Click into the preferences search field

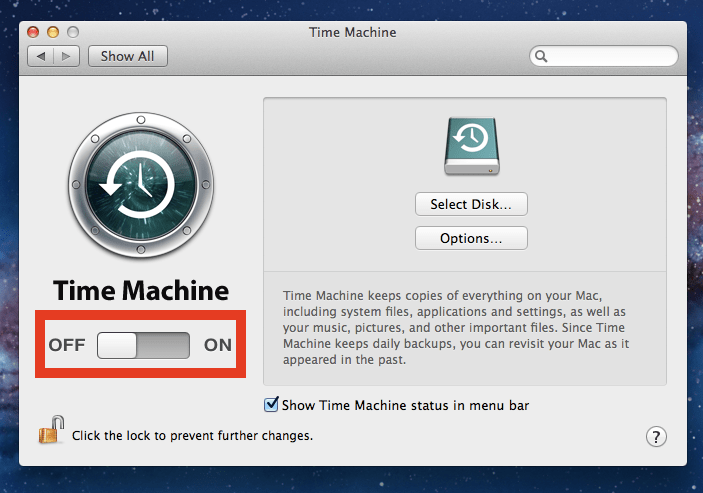click(603, 56)
